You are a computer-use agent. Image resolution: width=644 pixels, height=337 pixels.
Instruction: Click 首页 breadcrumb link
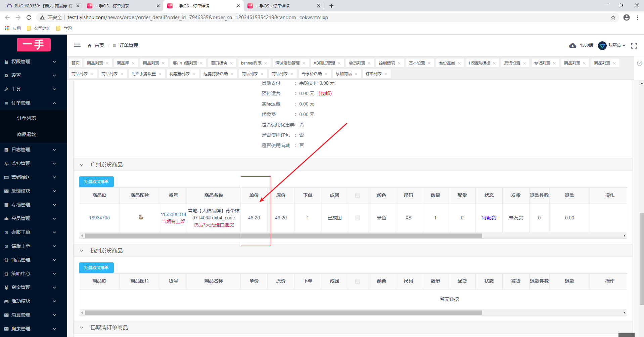click(x=99, y=46)
